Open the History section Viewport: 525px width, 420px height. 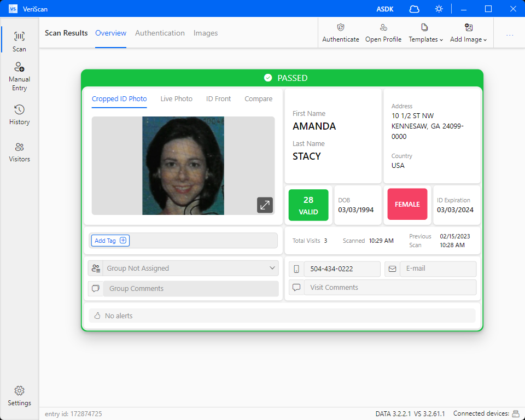tap(20, 114)
